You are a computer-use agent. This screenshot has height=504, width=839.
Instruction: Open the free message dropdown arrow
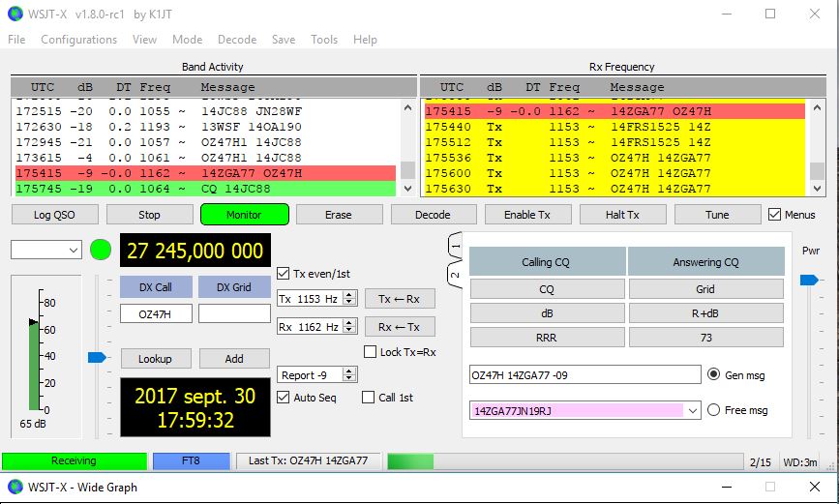coord(692,411)
